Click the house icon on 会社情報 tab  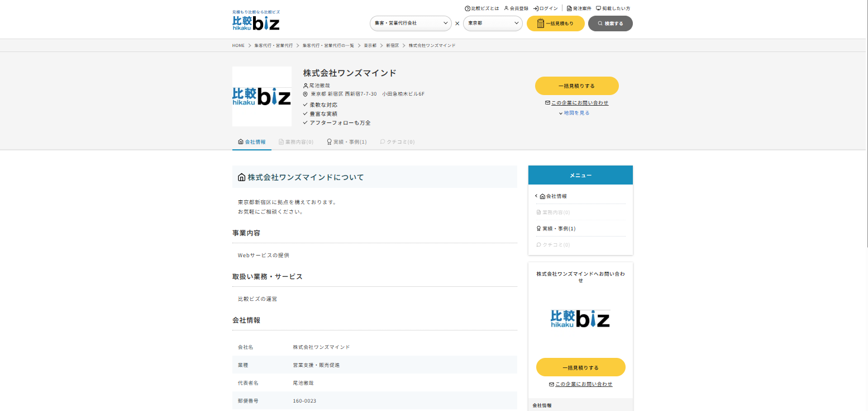click(241, 142)
